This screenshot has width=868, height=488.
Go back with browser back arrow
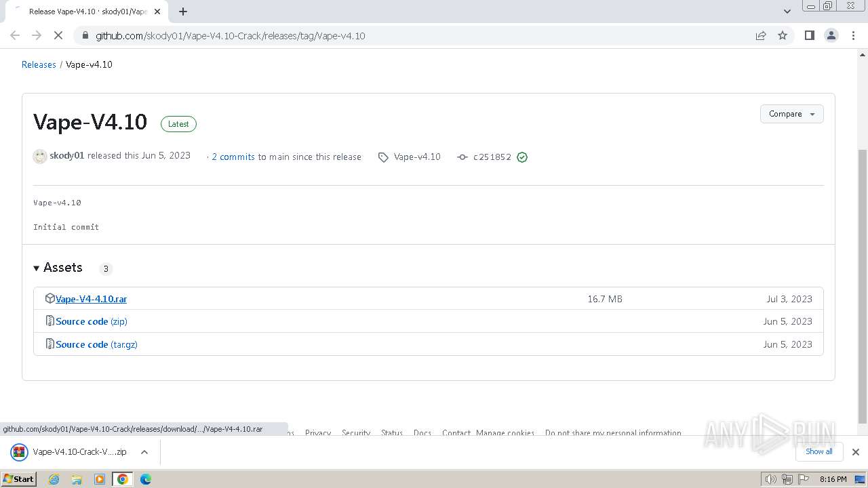[x=15, y=35]
